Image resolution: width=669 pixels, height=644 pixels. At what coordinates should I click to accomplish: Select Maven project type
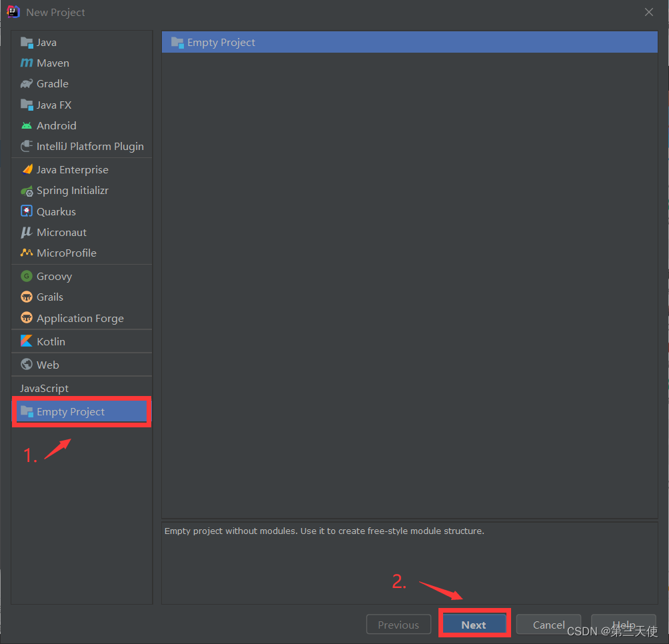[x=81, y=63]
